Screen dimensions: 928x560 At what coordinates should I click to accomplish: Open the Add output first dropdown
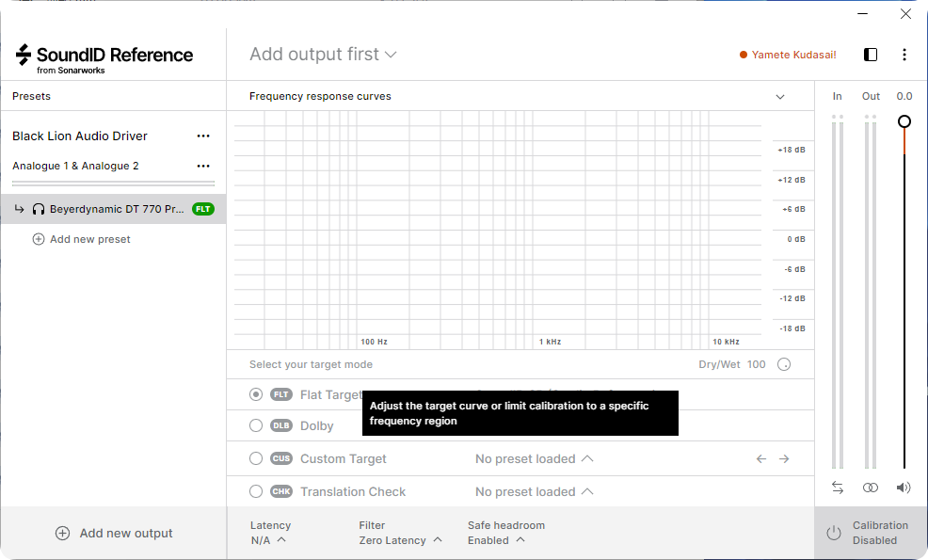click(323, 55)
